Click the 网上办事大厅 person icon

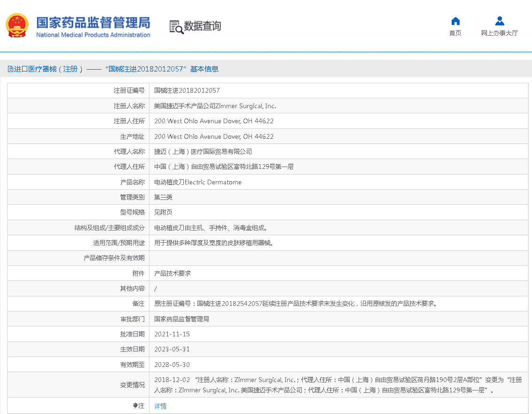click(x=500, y=21)
